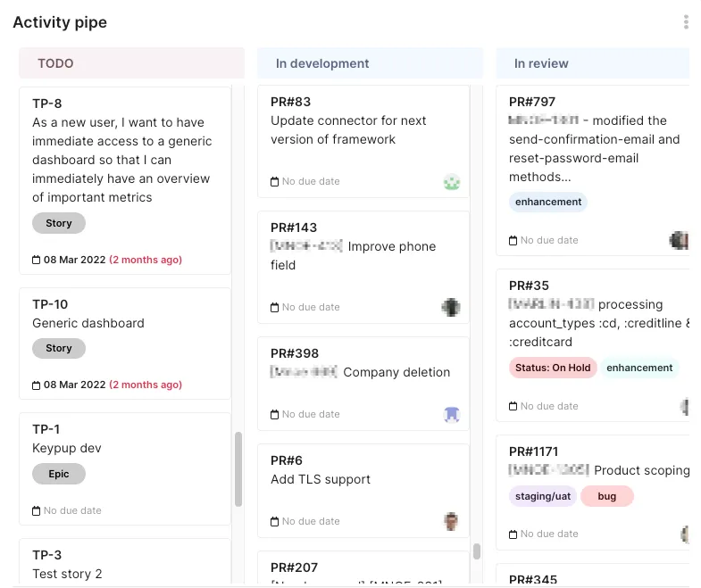Open the three-dot options menu for Activity pipe

(686, 22)
